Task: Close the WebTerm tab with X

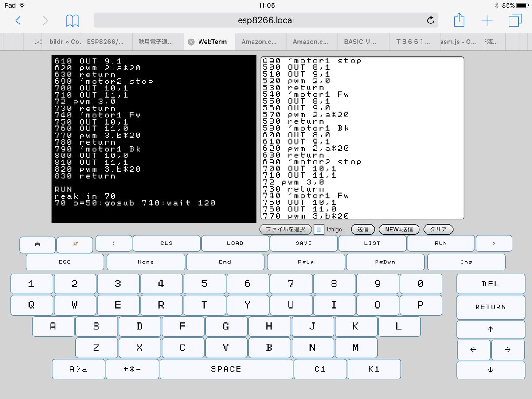Action: pyautogui.click(x=191, y=42)
